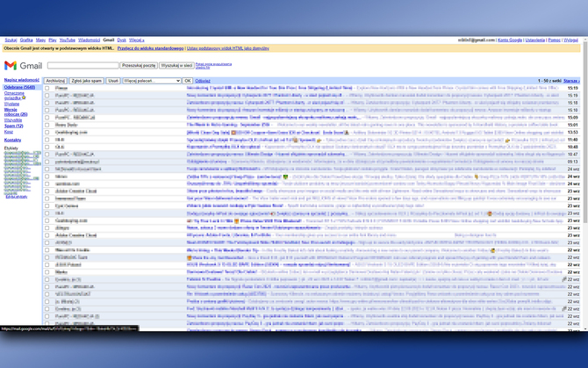Click the Edytuj etykiety link
Screen dimensions: 588x368
pos(17,197)
